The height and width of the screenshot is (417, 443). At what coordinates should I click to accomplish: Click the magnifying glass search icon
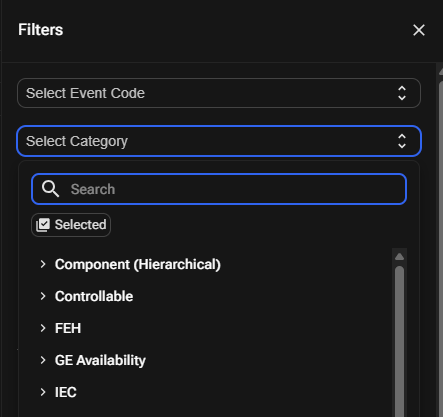click(x=50, y=189)
